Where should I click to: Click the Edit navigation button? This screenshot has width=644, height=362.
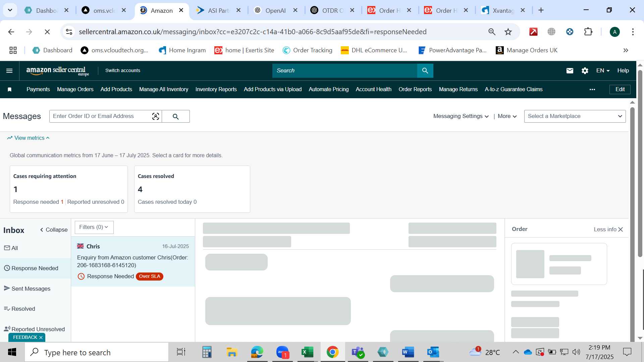click(x=620, y=89)
